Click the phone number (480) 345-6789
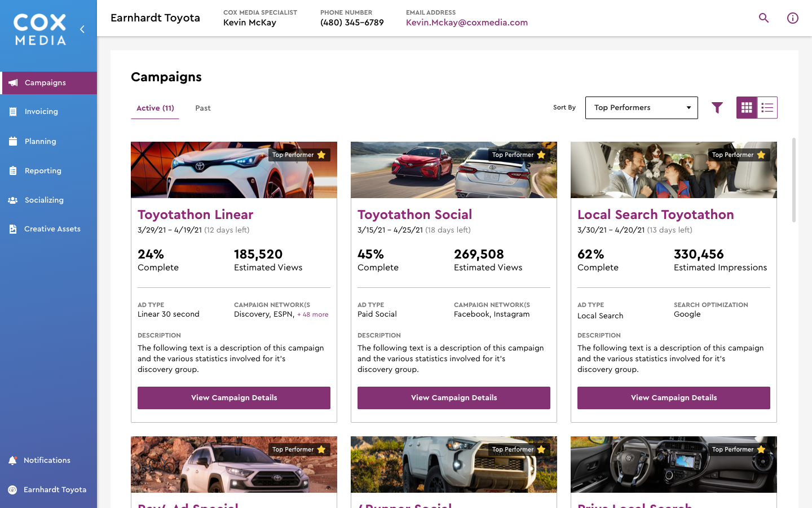This screenshot has height=508, width=812. (352, 23)
